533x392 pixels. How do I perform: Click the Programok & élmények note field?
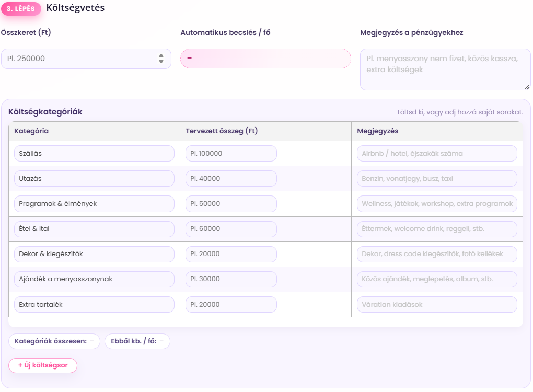click(437, 204)
